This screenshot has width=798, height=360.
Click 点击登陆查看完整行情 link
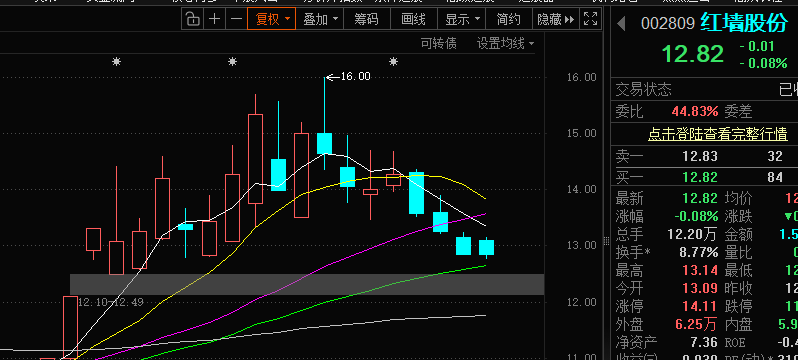click(x=718, y=134)
